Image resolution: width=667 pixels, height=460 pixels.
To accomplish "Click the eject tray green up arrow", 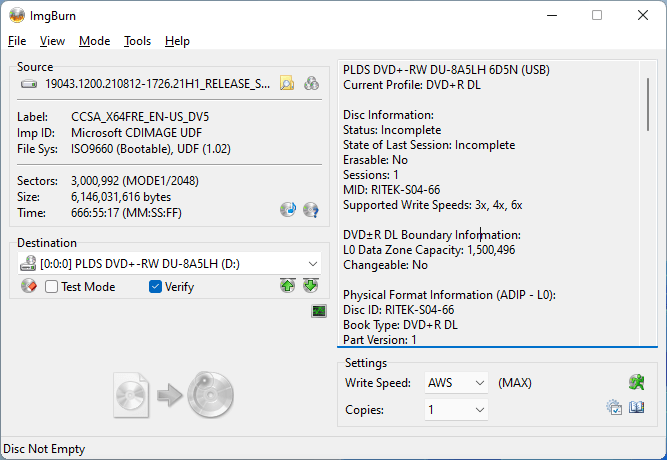I will 288,287.
